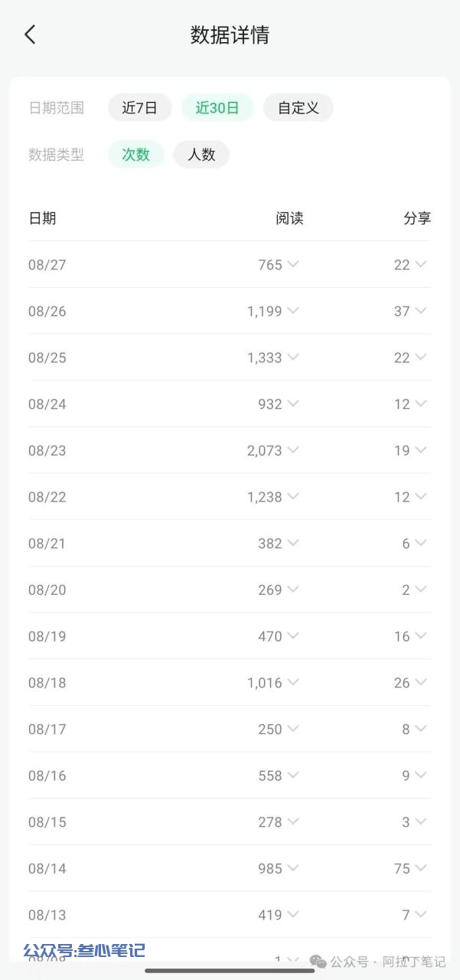Screen dimensions: 460x980
Task: Expand reads chevron for 08/27
Action: [293, 264]
